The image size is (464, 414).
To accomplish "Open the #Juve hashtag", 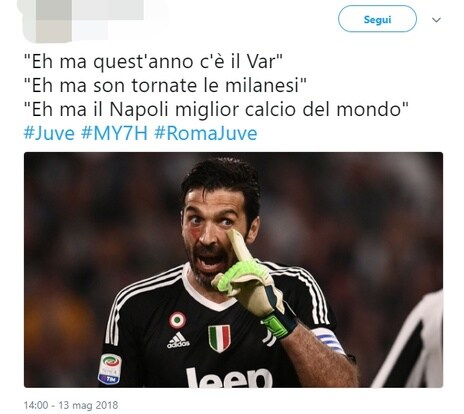I will coord(49,134).
